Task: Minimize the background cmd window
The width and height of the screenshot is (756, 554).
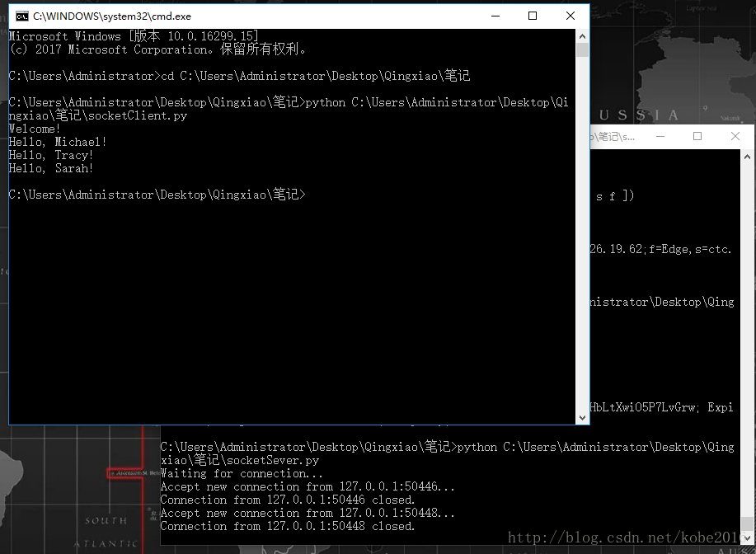Action: click(x=660, y=137)
